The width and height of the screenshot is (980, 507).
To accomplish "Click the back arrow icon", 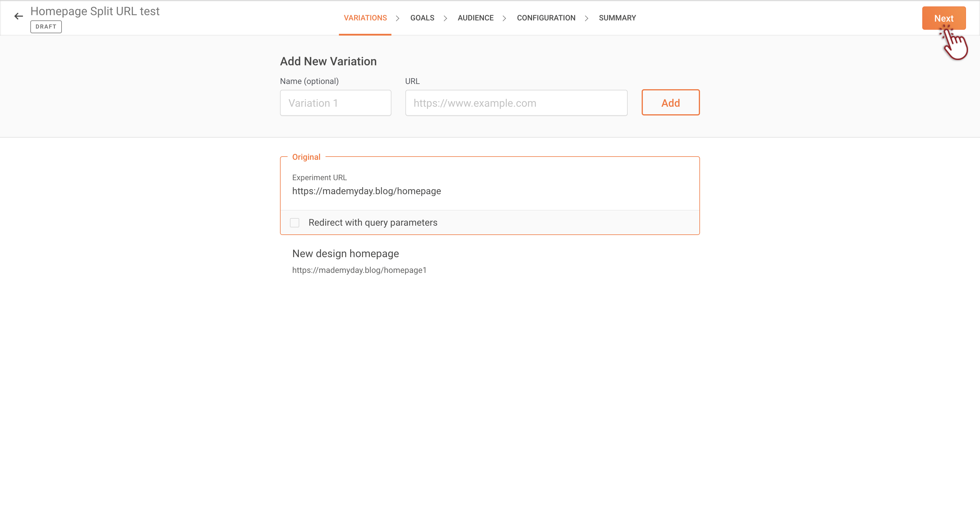I will coord(18,16).
